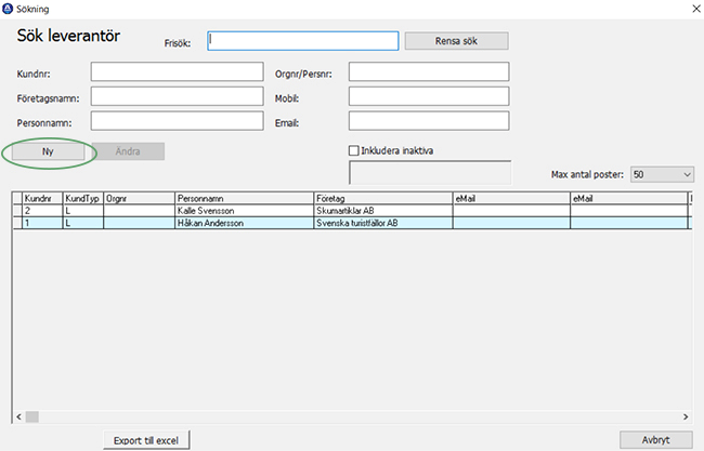Click the empty box below Inkludera inaktiva
704x451 pixels.
pos(430,172)
